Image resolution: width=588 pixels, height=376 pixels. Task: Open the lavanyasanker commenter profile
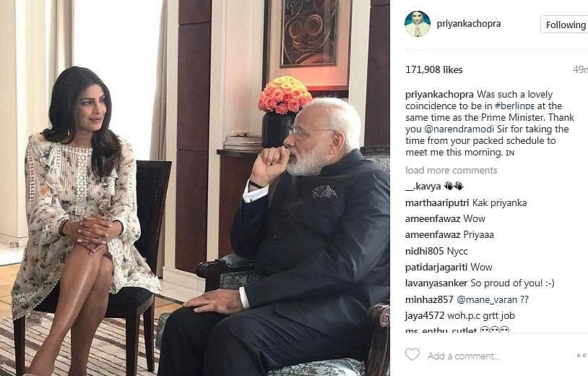click(436, 283)
